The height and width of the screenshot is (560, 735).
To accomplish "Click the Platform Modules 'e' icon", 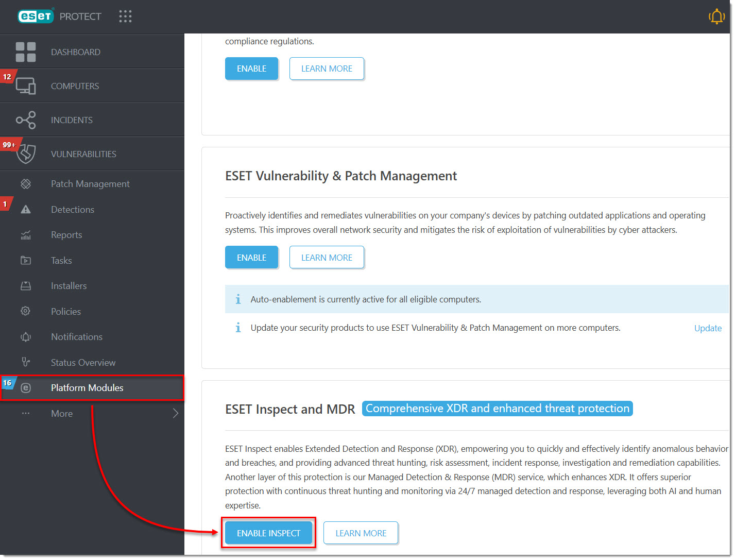I will click(x=26, y=388).
